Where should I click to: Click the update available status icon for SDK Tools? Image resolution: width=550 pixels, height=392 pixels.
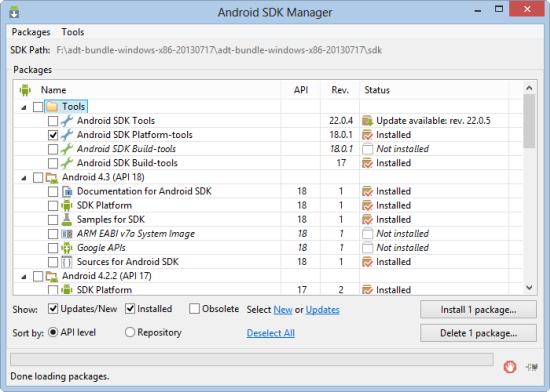(x=367, y=121)
